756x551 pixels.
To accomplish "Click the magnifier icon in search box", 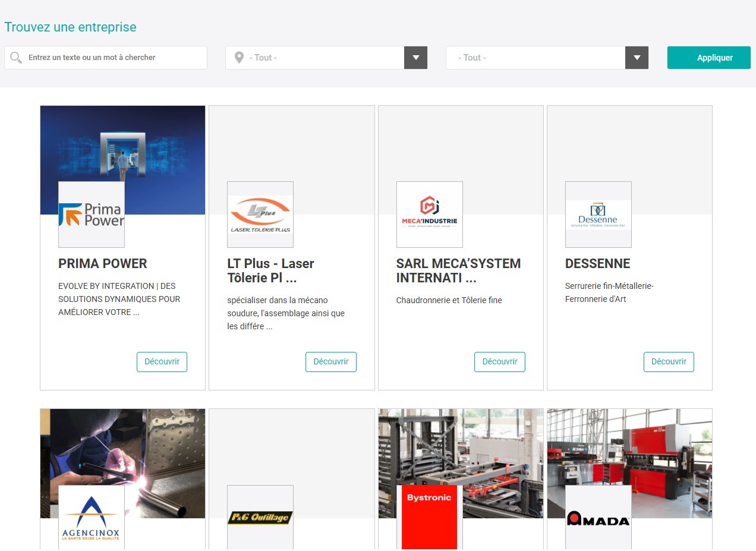I will 17,58.
